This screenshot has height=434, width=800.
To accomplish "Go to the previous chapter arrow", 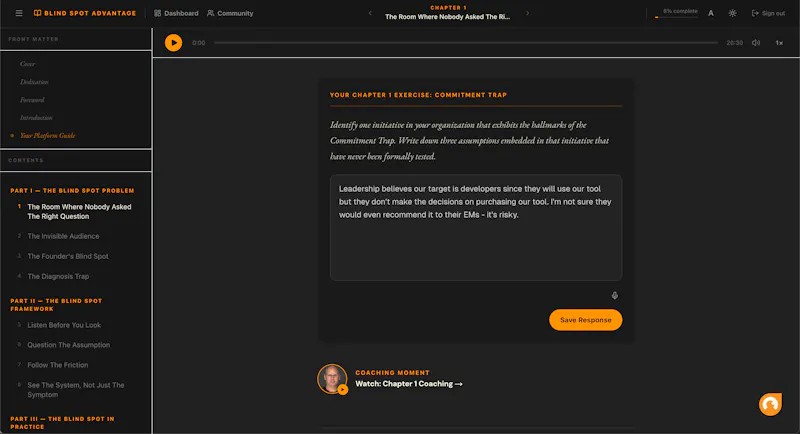I will coord(370,13).
